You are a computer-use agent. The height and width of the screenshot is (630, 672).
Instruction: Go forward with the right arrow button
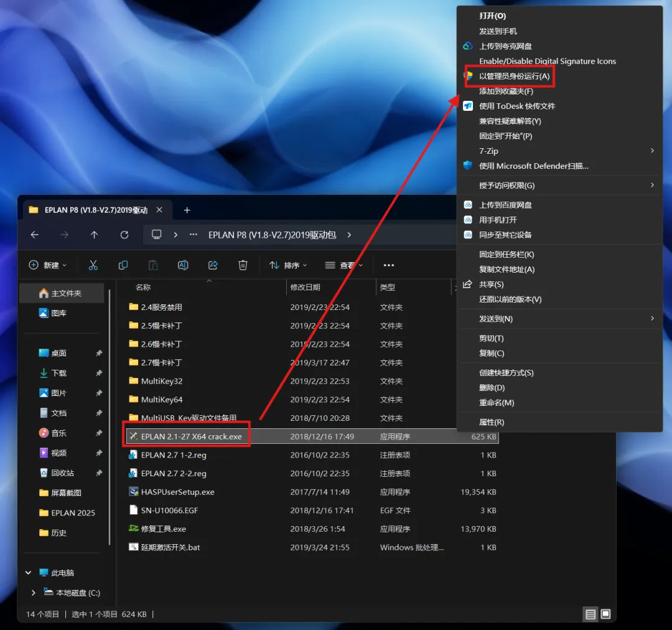coord(64,235)
